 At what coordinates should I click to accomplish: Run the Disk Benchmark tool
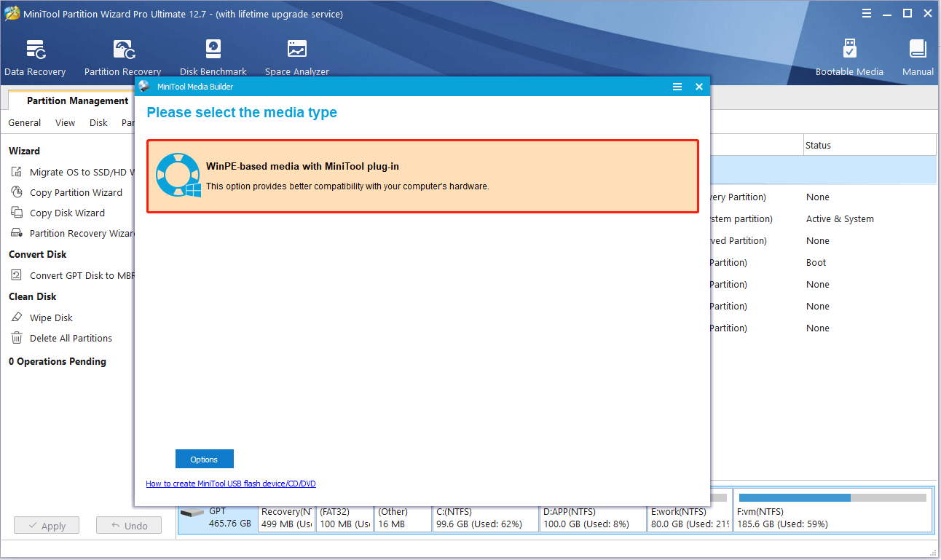pyautogui.click(x=213, y=55)
